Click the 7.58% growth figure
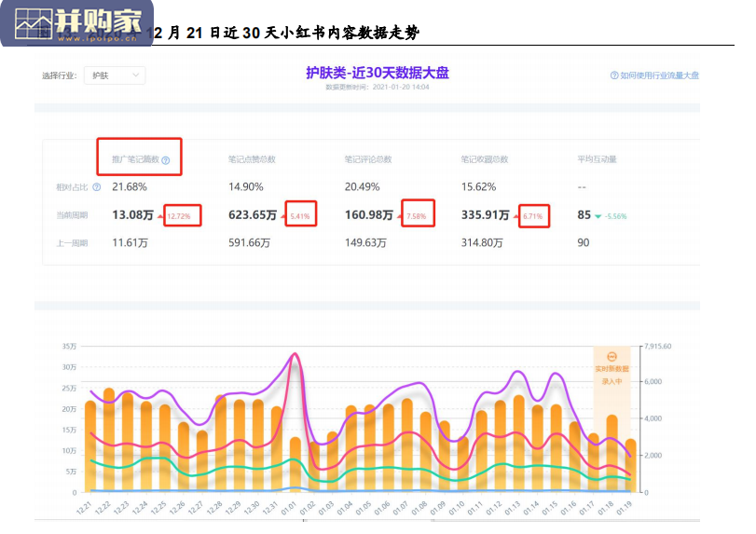Screen dimensions: 756x534 pyautogui.click(x=416, y=216)
